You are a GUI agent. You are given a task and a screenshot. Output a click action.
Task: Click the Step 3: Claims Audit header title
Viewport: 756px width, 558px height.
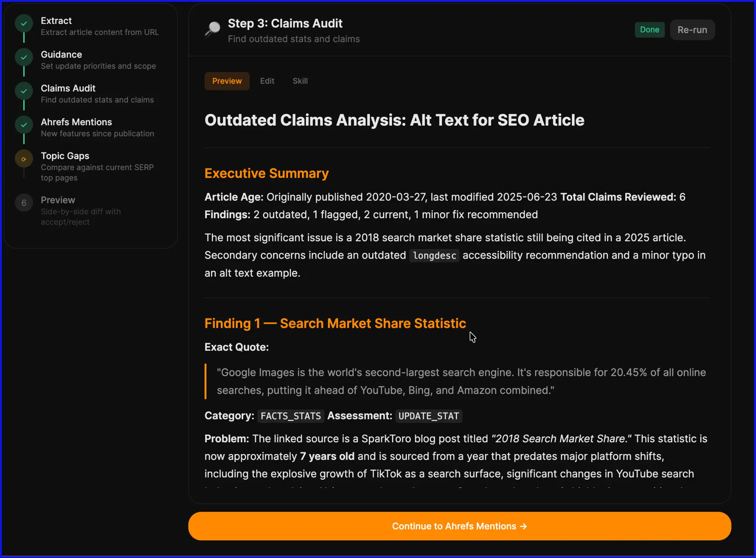tap(285, 24)
